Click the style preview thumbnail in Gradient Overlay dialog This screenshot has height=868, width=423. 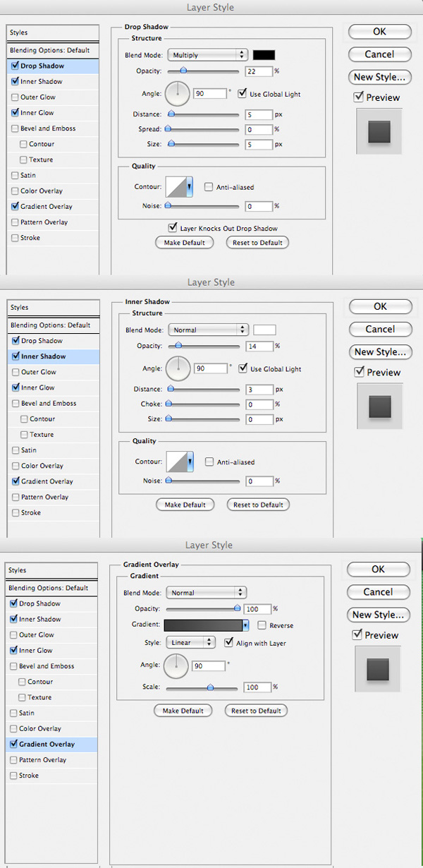[378, 670]
